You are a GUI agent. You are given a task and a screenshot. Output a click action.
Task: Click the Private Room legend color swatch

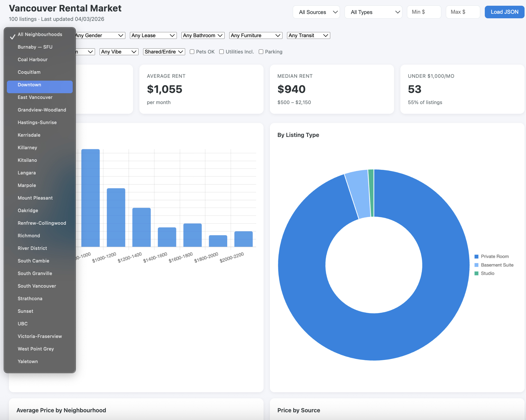point(476,256)
